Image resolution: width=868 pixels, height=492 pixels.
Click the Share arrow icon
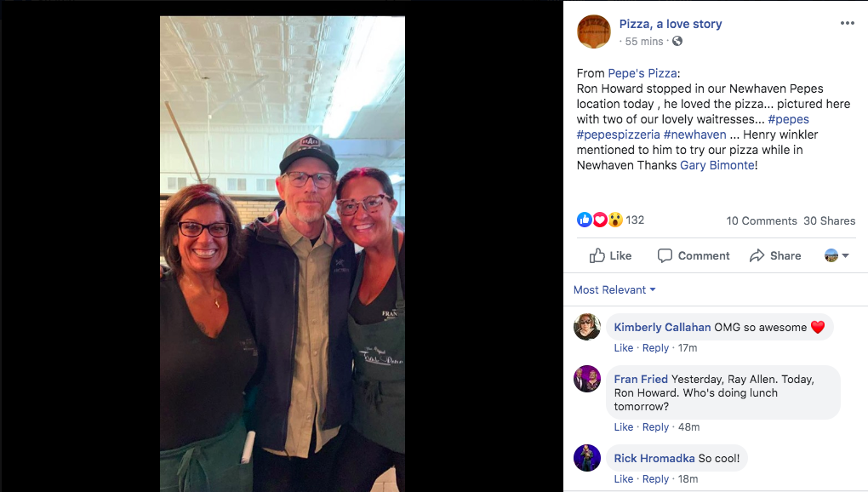click(757, 255)
